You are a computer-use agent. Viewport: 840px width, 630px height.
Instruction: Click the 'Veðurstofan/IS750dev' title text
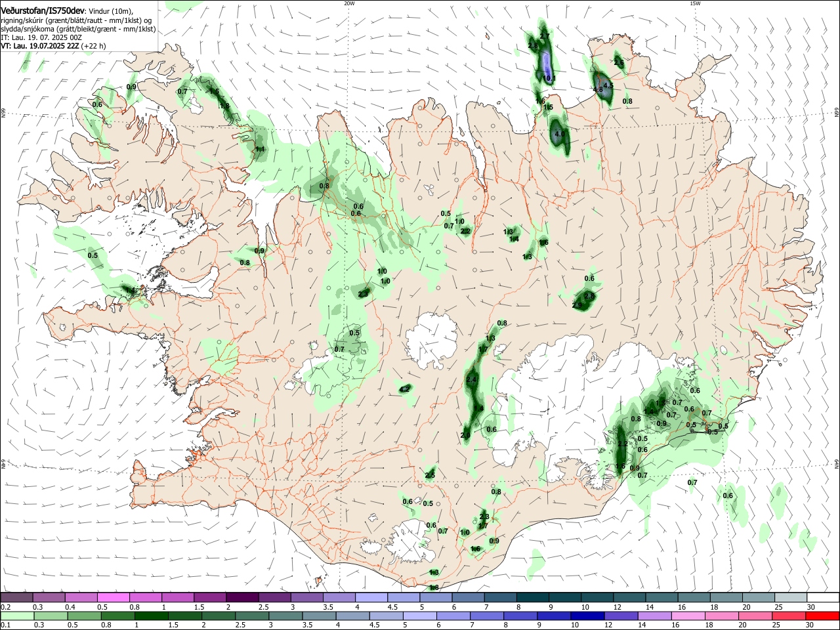point(43,10)
